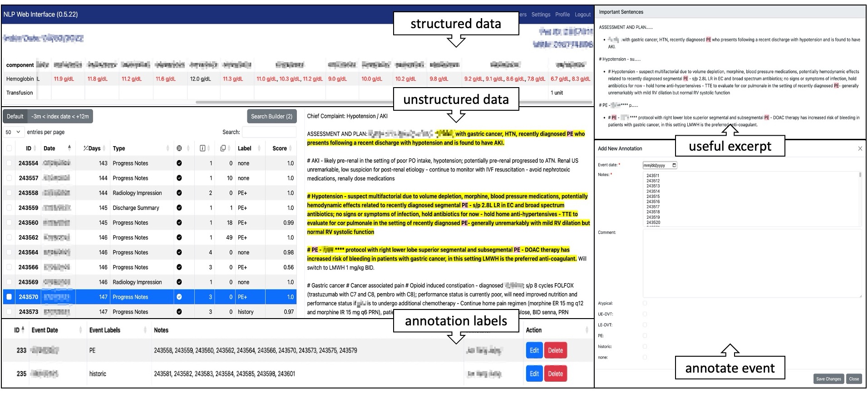Viewport: 868px width, 393px height.
Task: Click the checkmark status icon in row 243559
Action: click(x=179, y=208)
